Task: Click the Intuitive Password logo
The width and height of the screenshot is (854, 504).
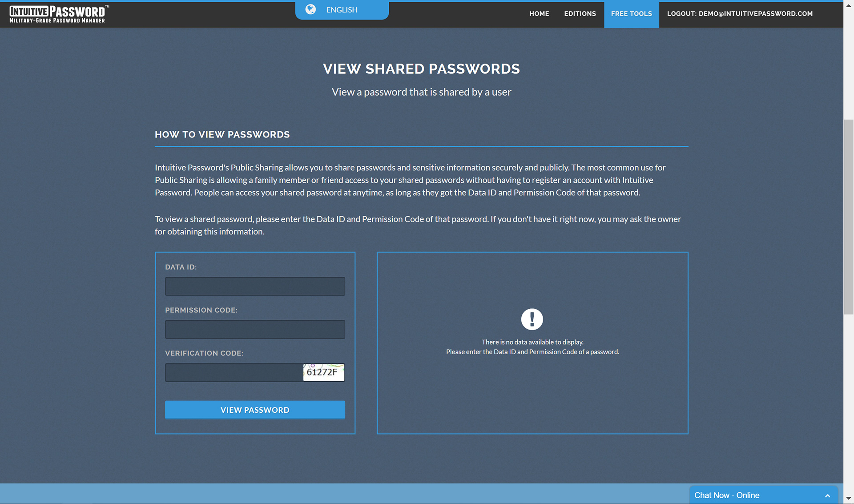Action: pos(58,14)
